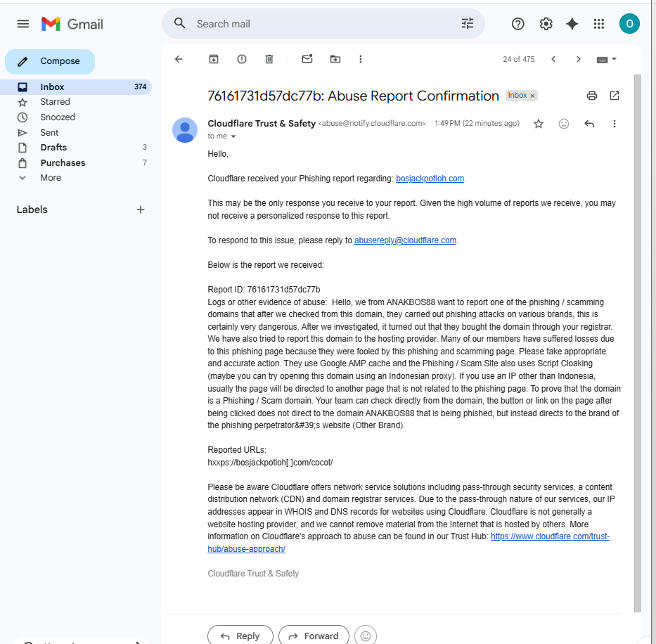Click sender profile avatar
Viewport: 656px width, 644px height.
[185, 130]
